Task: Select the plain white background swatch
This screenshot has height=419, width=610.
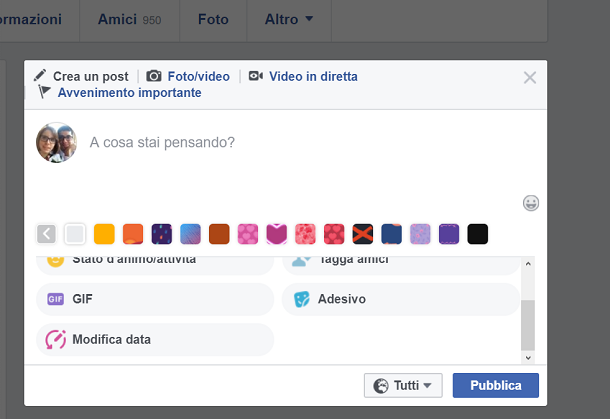Action: (x=75, y=234)
